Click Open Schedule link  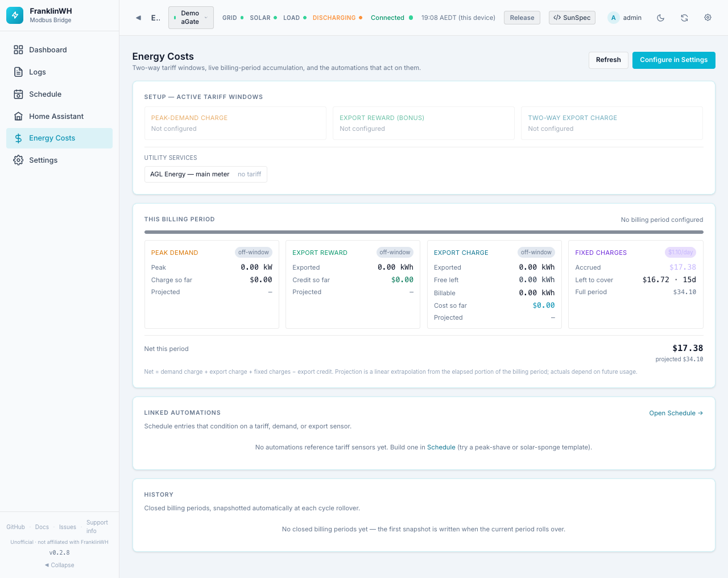pyautogui.click(x=676, y=414)
